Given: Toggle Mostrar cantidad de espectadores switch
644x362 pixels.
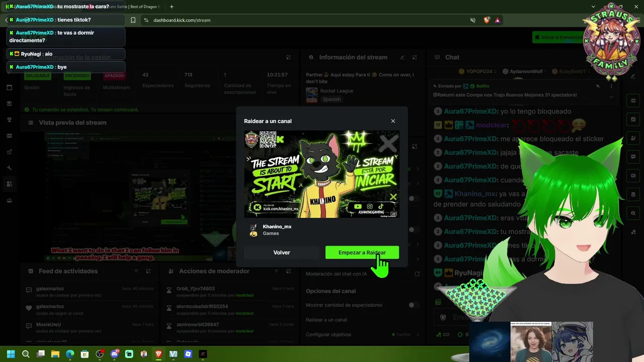Looking at the screenshot, I should click(414, 305).
